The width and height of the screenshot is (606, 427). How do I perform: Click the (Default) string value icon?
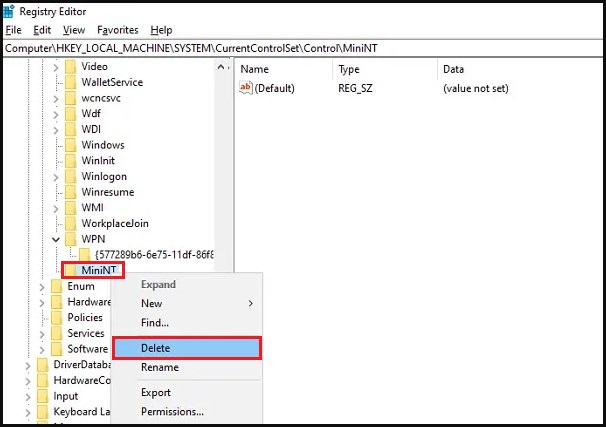point(246,88)
